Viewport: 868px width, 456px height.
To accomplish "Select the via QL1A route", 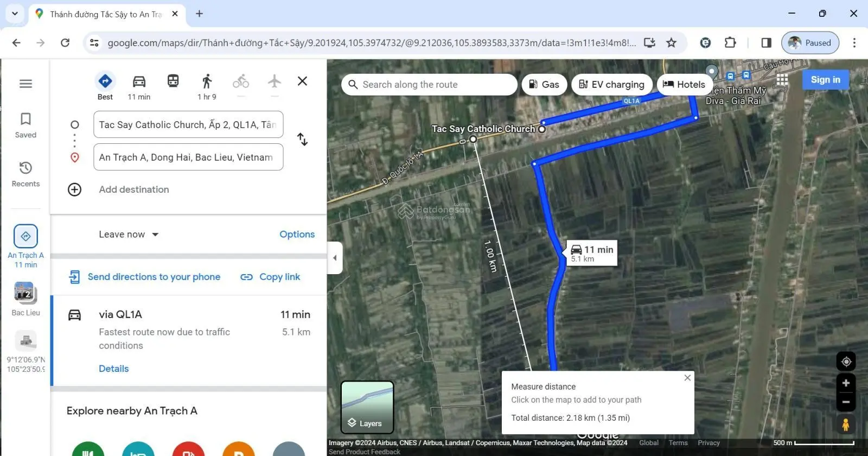I will coord(189,340).
